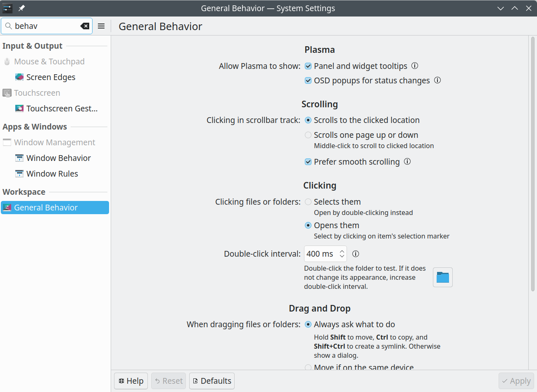Screen dimensions: 537x392
Task: Open Help button at bottom
Action: click(x=131, y=381)
